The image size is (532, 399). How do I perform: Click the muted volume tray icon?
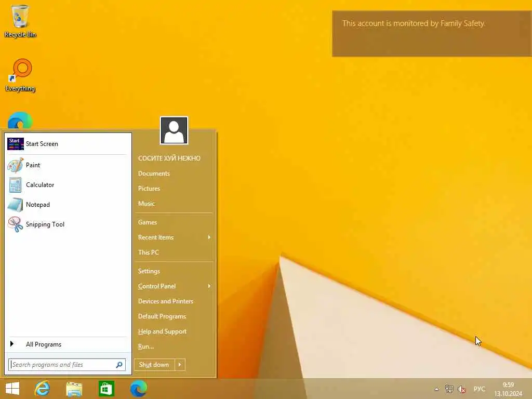(462, 389)
